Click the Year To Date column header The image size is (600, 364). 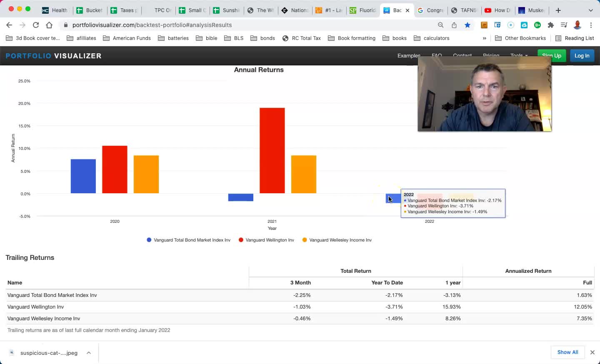pyautogui.click(x=387, y=283)
